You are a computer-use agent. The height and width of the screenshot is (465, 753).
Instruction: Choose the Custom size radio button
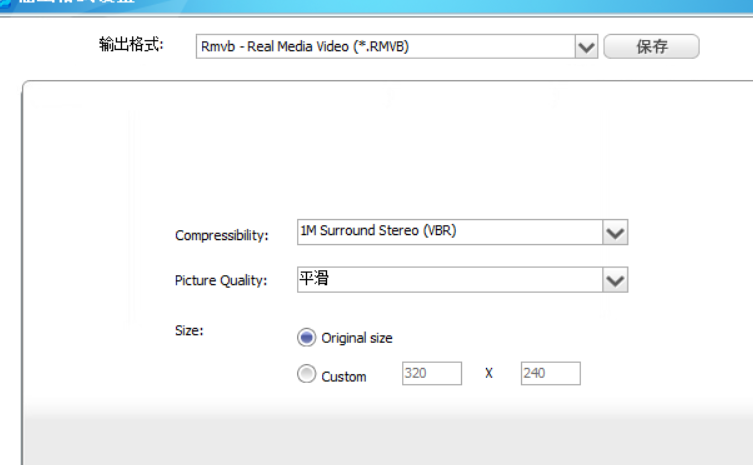coord(306,374)
